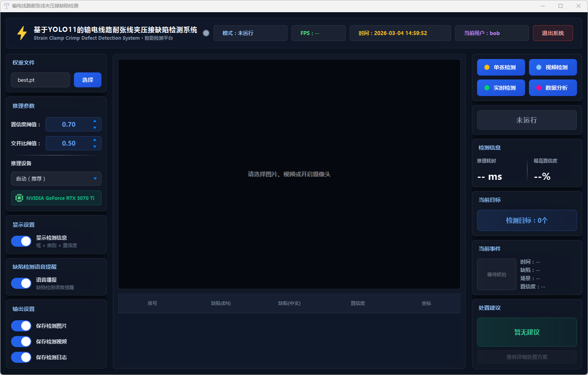
Task: Toggle the 显示检测信息 switch
Action: (x=21, y=241)
